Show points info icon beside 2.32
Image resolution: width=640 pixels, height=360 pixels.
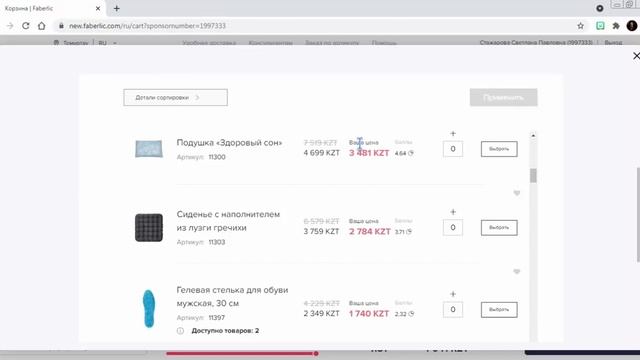pyautogui.click(x=411, y=313)
